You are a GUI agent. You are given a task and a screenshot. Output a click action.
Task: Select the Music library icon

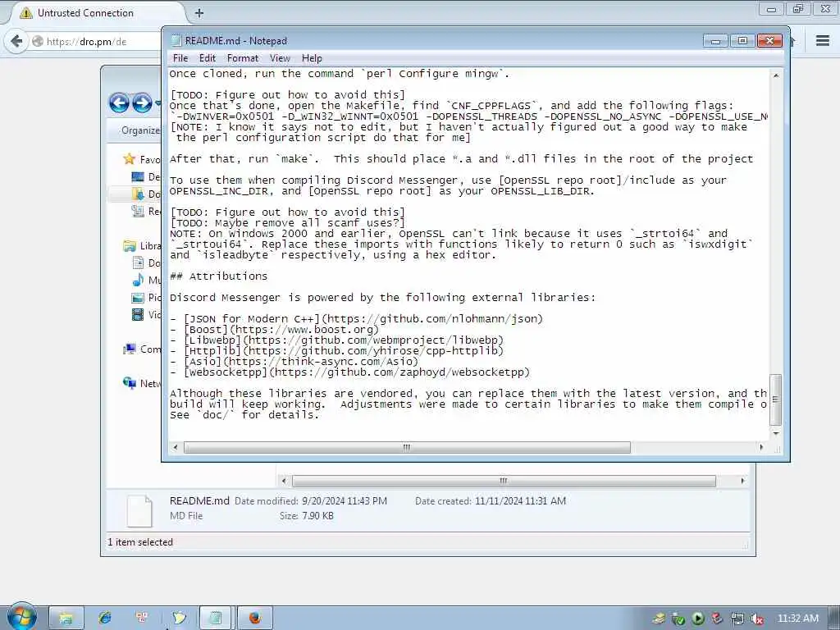point(138,280)
